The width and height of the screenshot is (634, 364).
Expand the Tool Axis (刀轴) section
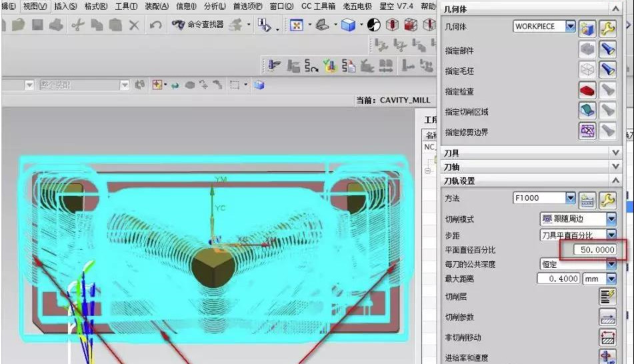615,167
